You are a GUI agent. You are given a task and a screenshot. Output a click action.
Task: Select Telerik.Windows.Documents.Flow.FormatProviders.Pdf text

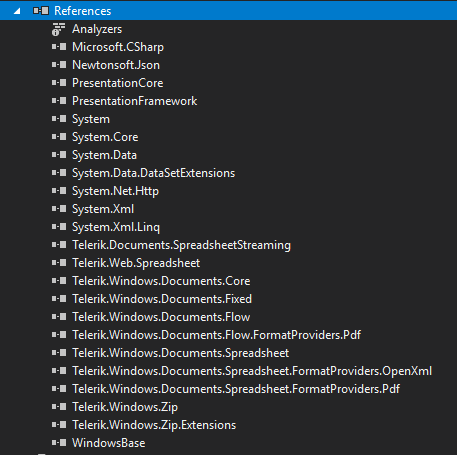[x=216, y=335]
